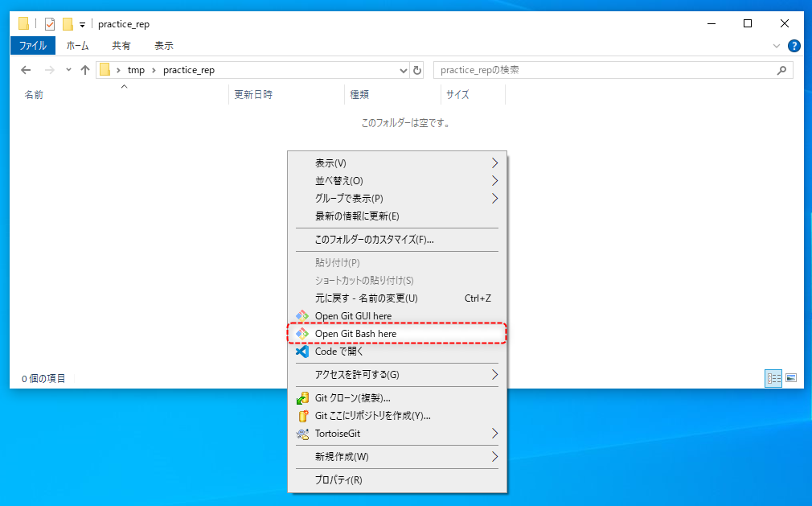
Task: Expand the TortoiseGit submenu
Action: point(494,434)
